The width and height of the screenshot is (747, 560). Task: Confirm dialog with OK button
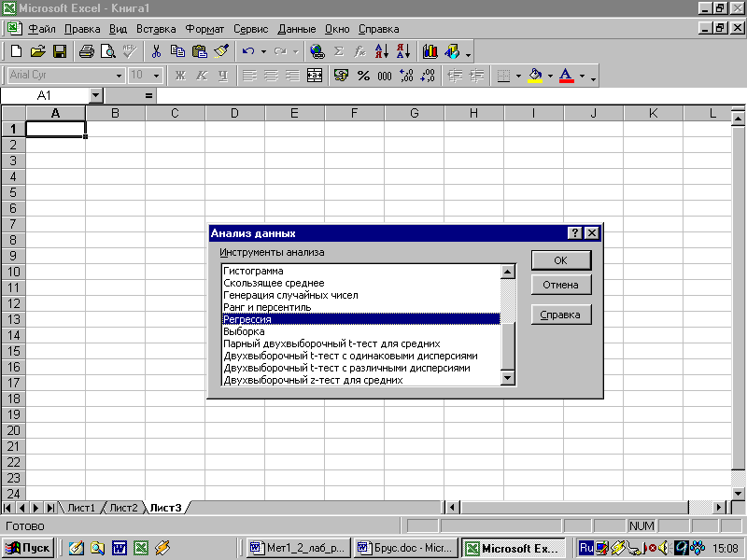point(561,260)
